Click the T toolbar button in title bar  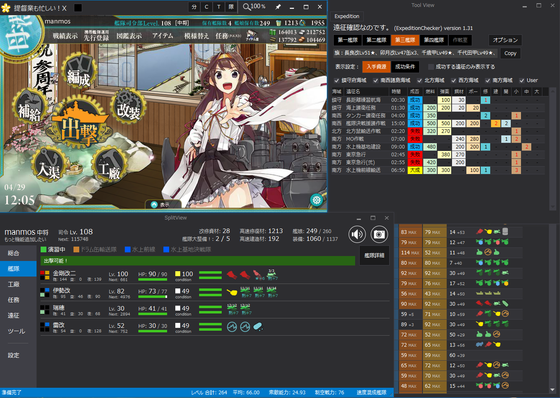[219, 7]
